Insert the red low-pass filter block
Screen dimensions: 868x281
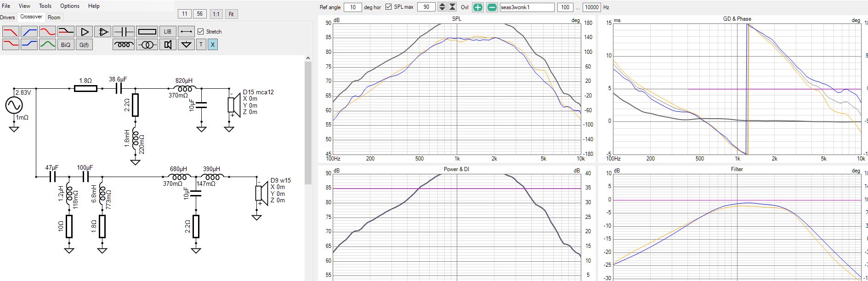11,32
